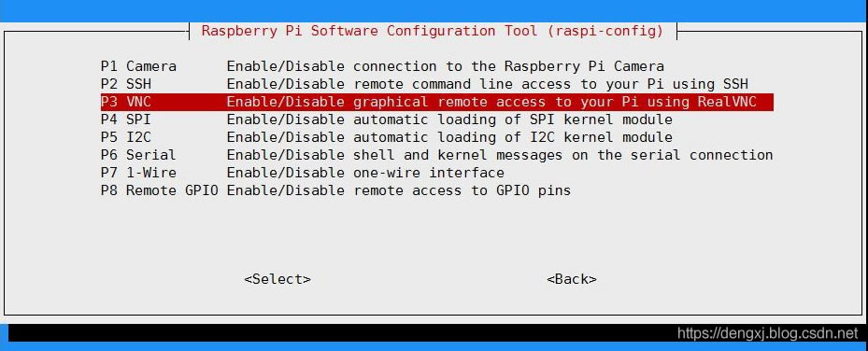
Task: Click the SPI kernel module loading description
Action: click(x=449, y=119)
